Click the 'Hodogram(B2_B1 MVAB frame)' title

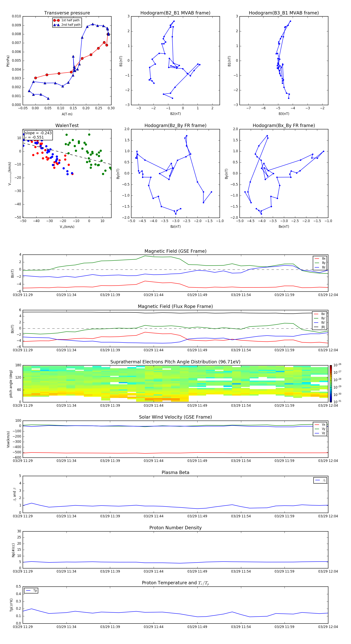[x=175, y=13]
